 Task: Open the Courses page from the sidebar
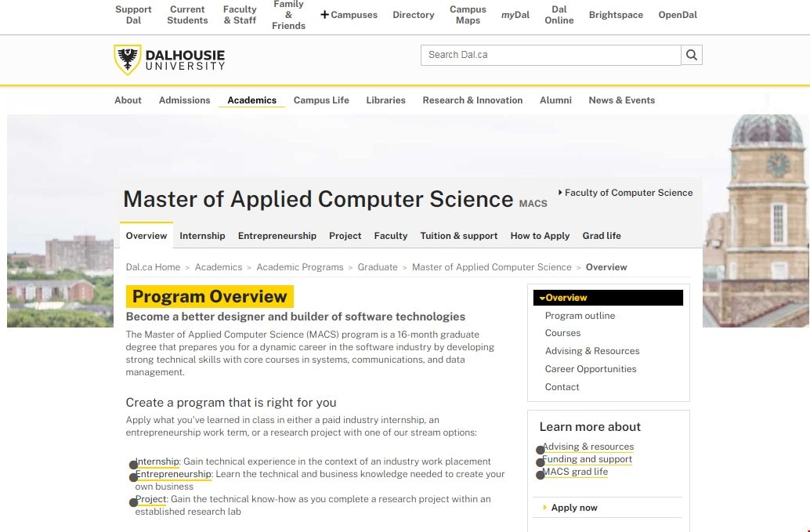click(x=561, y=333)
